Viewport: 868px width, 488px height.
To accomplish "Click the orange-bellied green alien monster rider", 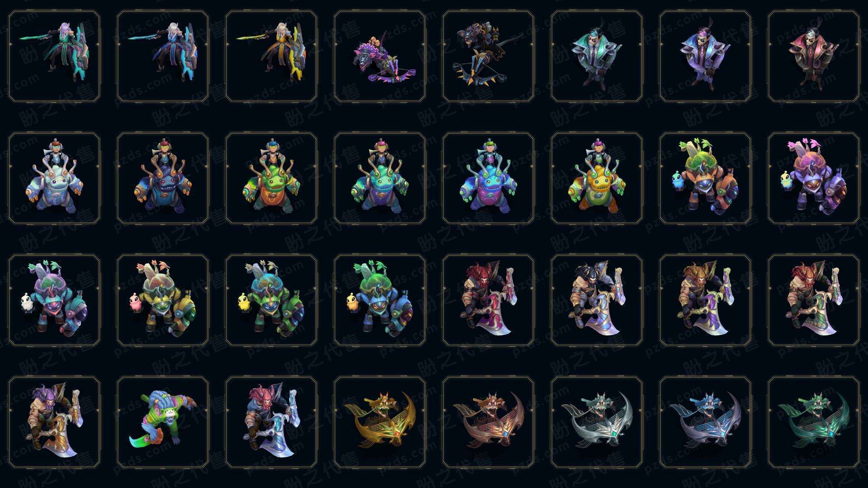I will pos(271,178).
